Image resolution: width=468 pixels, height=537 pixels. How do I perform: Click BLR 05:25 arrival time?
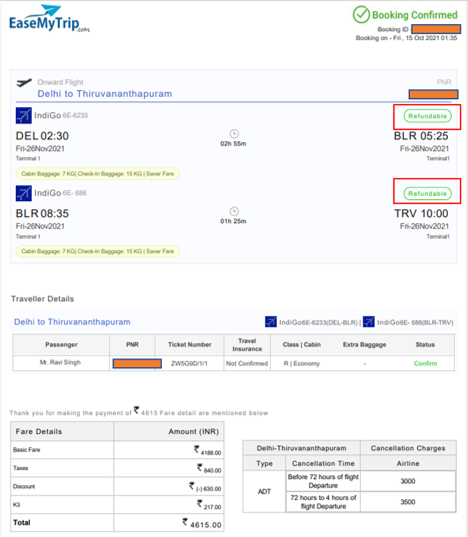[421, 136]
